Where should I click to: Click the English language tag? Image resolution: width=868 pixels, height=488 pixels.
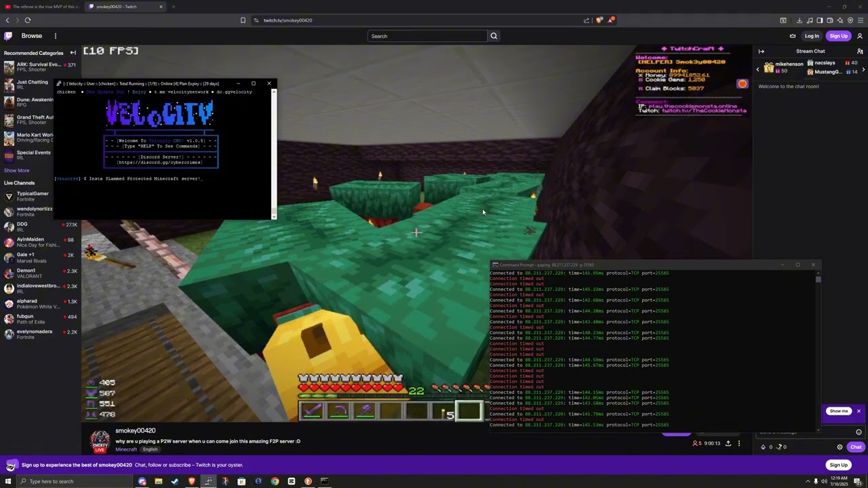tap(150, 449)
